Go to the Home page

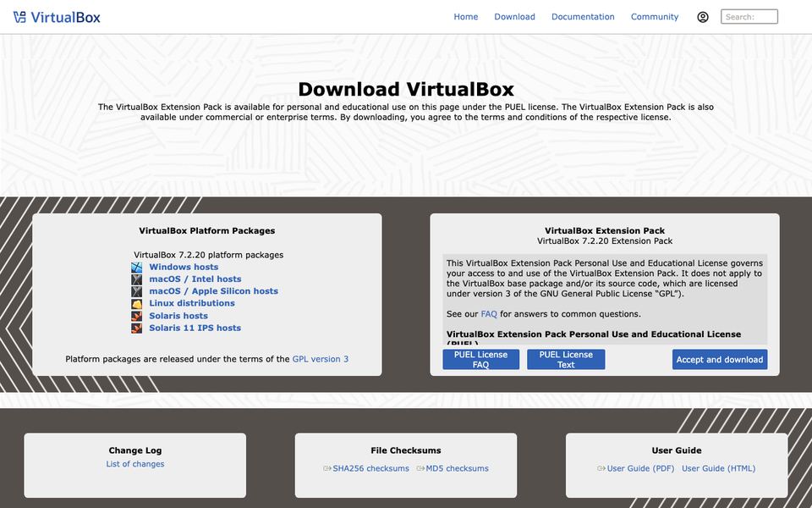click(466, 17)
